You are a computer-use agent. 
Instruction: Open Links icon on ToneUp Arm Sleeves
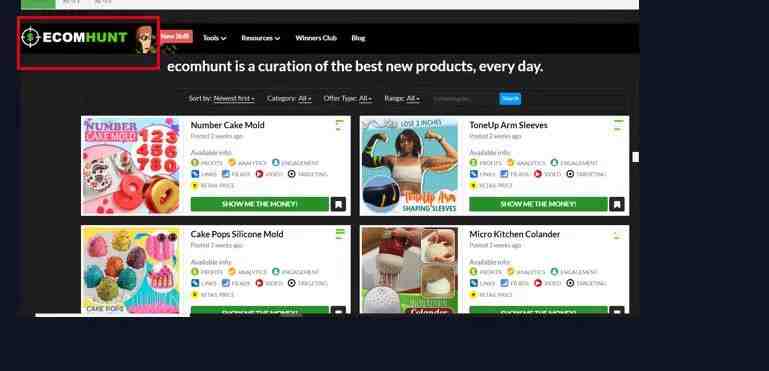click(x=473, y=174)
